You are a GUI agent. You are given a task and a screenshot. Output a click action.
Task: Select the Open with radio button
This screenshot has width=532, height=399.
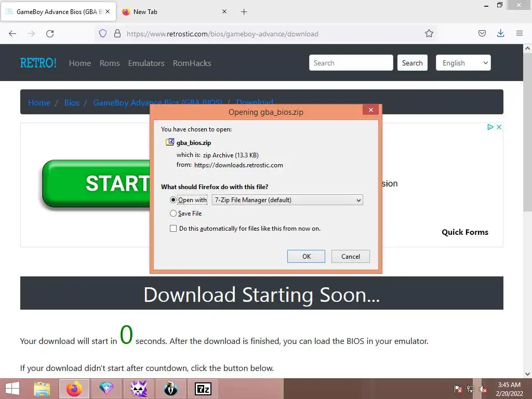coord(173,200)
